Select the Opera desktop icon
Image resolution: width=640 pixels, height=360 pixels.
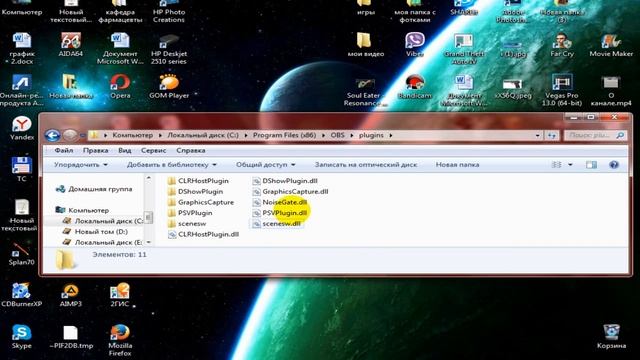pos(120,87)
